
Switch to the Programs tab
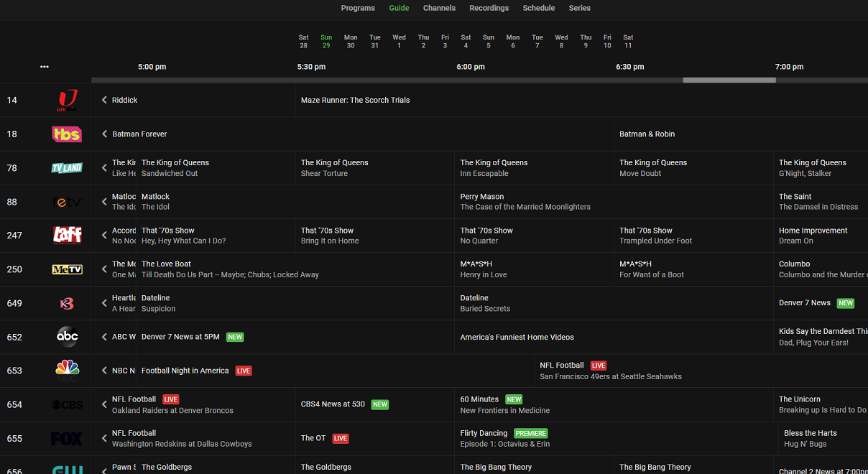point(358,8)
